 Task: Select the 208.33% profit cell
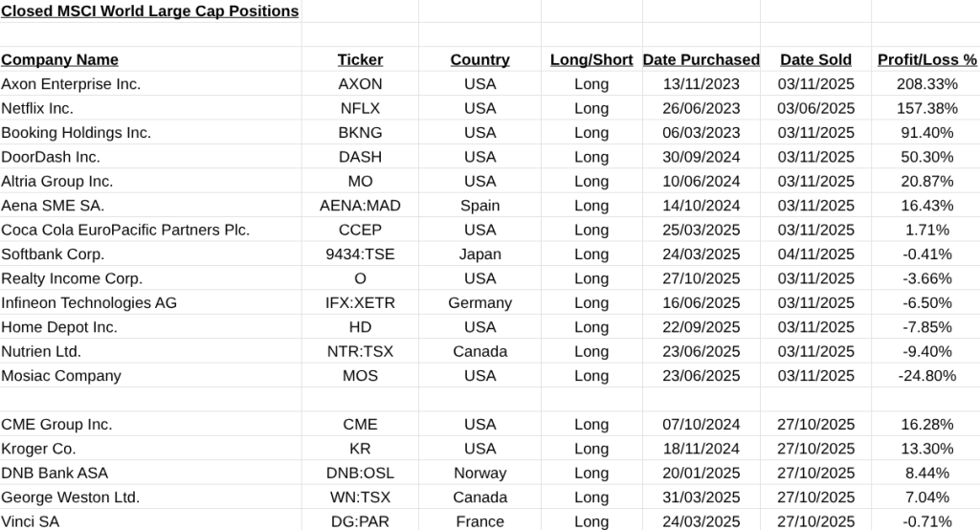pos(926,84)
